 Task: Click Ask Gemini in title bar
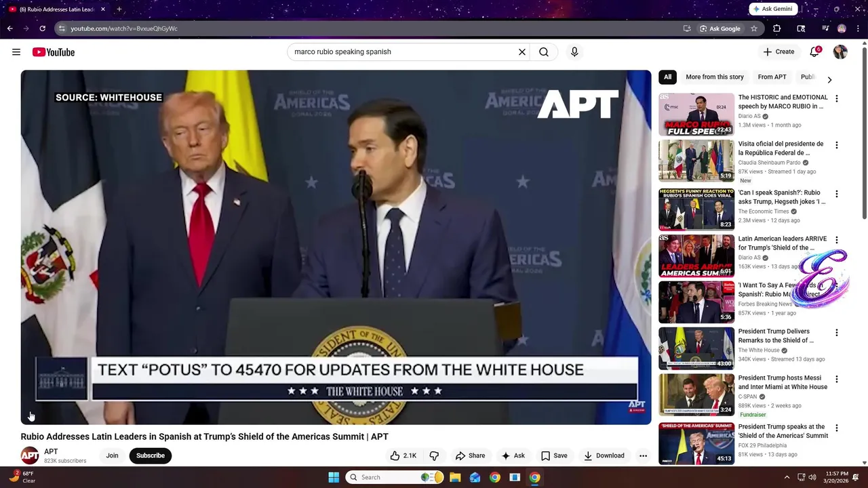click(773, 9)
